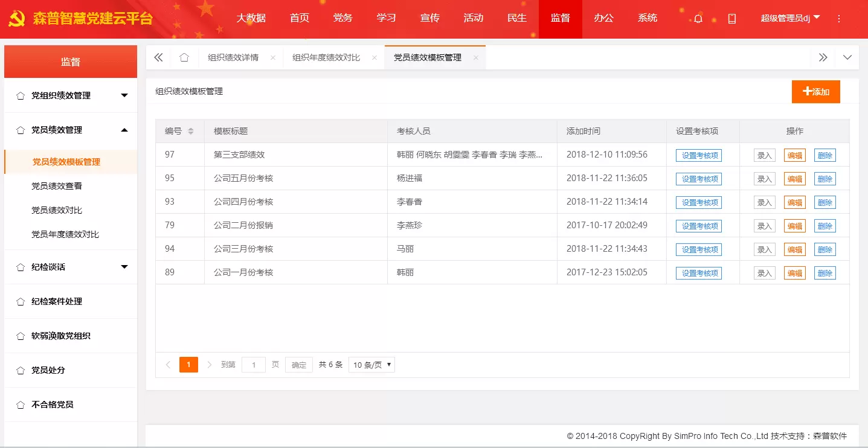868x448 pixels.
Task: Click the mobile phone icon in header
Action: (732, 19)
